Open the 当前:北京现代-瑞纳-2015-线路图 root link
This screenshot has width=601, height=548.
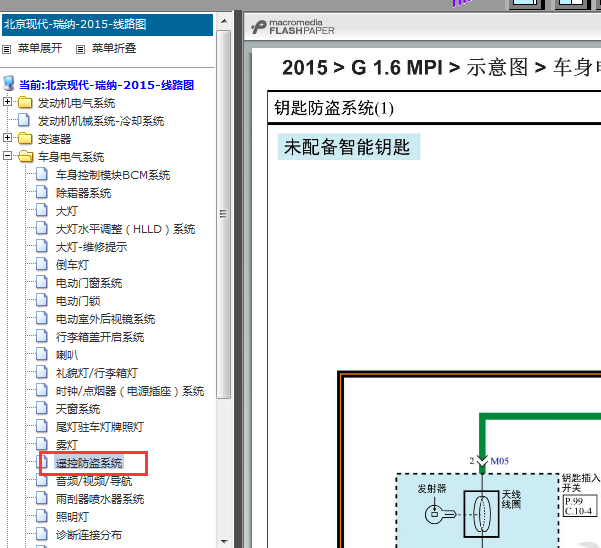click(107, 85)
